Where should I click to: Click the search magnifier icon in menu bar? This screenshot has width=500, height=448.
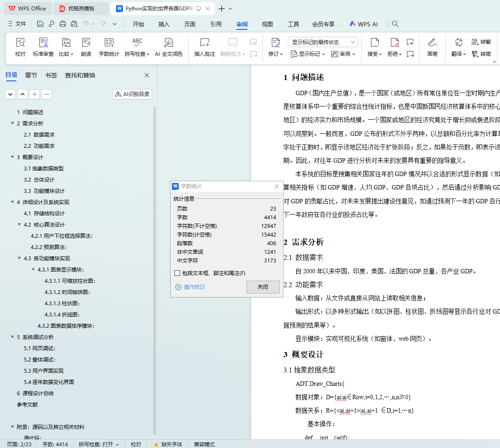pos(395,24)
